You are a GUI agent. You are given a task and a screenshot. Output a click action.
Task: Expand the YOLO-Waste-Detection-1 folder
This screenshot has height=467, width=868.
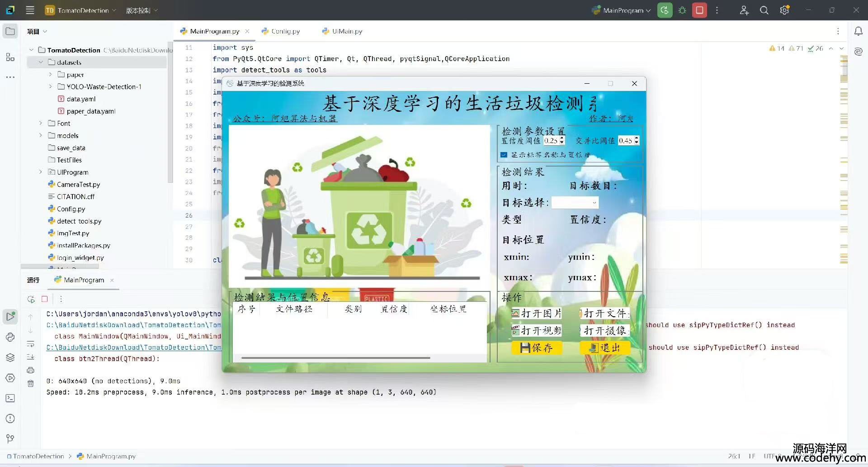tap(51, 86)
